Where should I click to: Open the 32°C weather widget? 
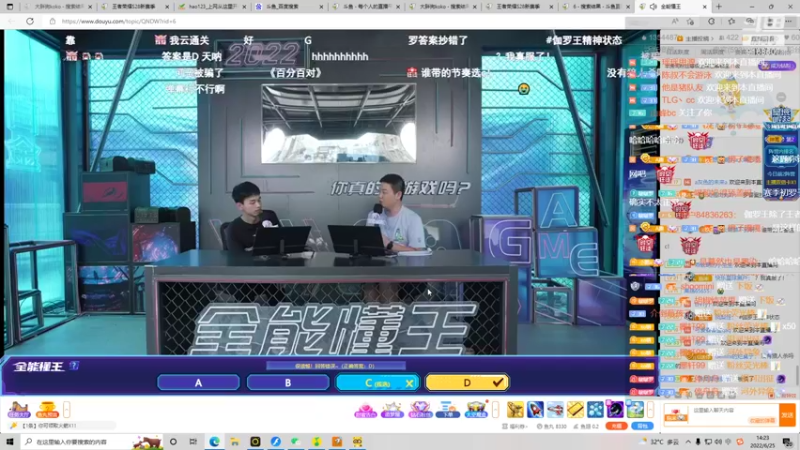coord(660,442)
